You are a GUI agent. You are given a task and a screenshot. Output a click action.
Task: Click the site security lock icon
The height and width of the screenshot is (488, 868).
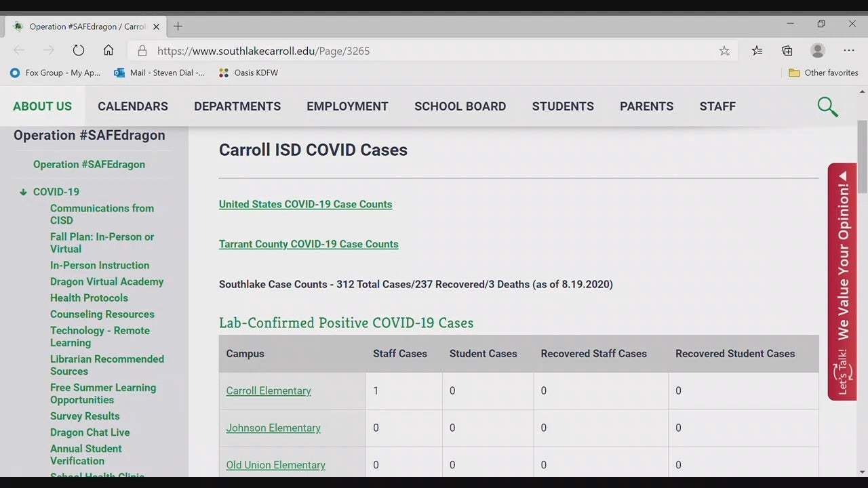coord(142,51)
